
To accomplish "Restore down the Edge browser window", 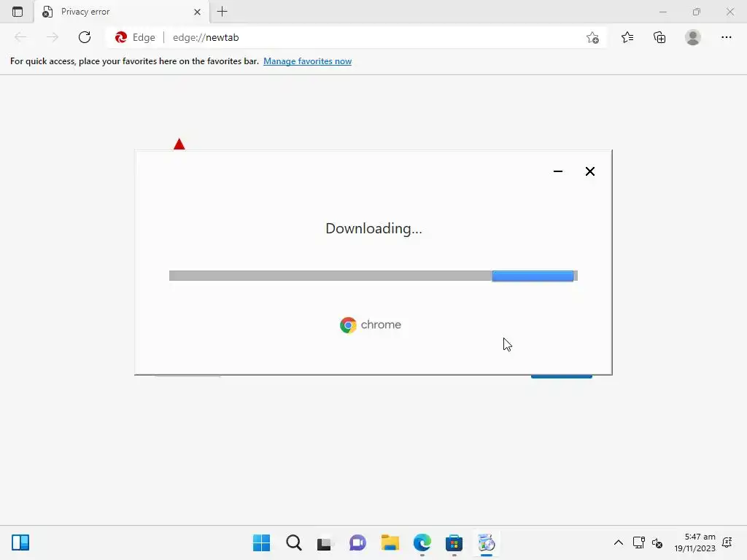I will 697,12.
